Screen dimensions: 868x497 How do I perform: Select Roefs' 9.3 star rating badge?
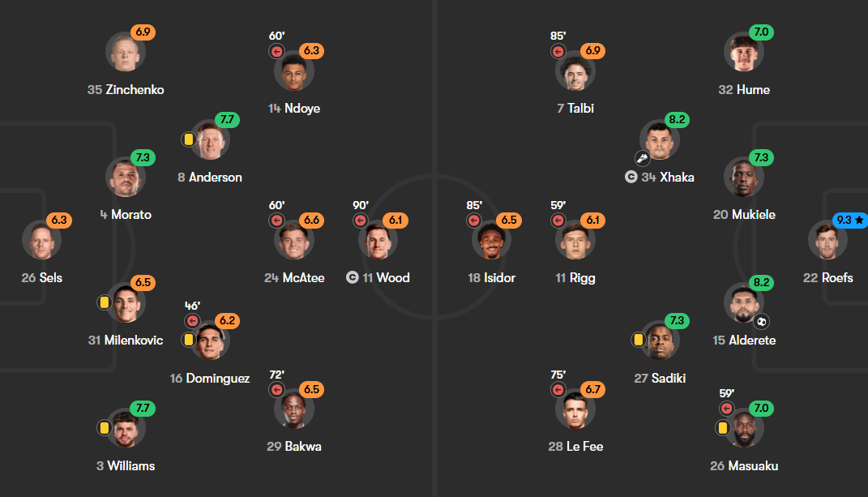coord(849,220)
